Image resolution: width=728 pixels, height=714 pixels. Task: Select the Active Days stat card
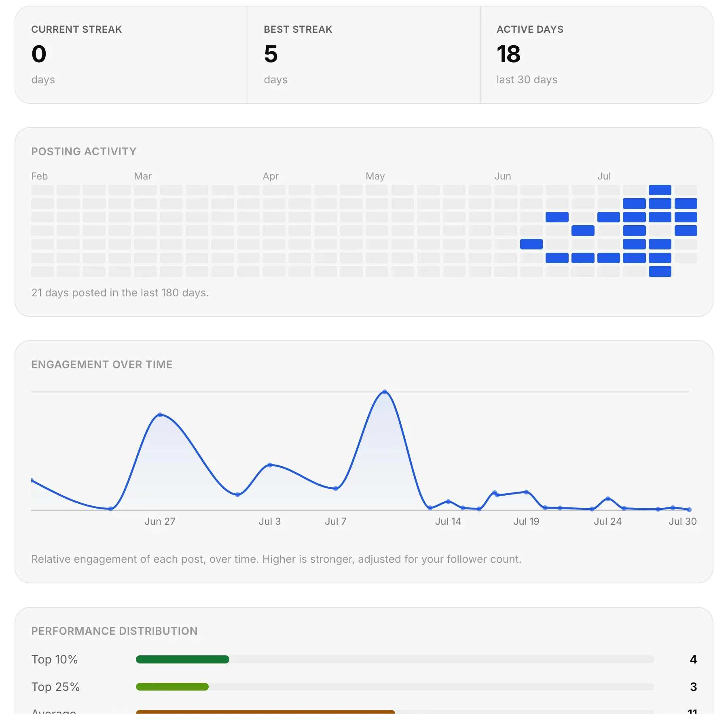597,55
